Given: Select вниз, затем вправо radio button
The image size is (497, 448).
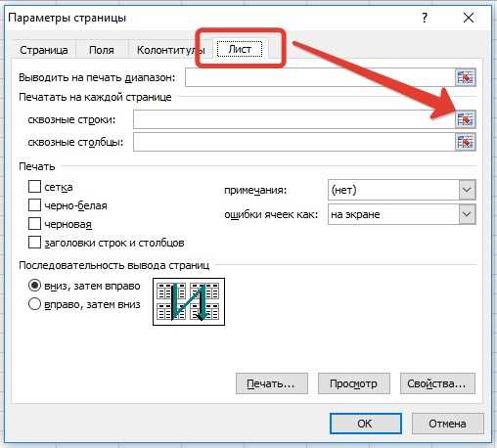Looking at the screenshot, I should 34,286.
